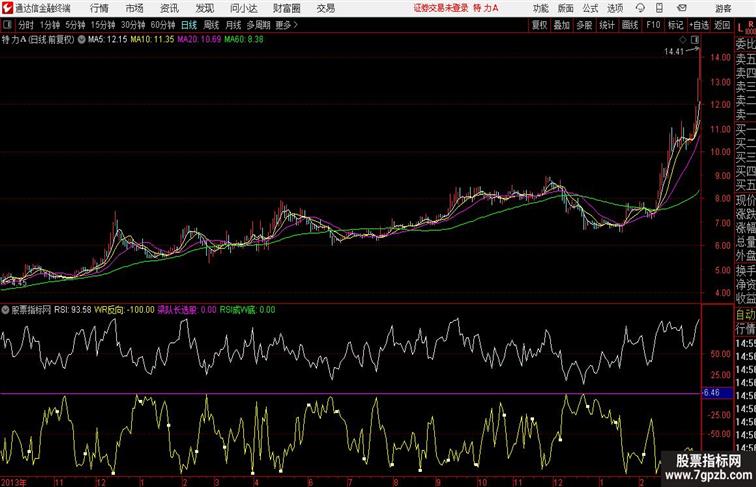Open F10 company information
The image size is (756, 487).
(x=653, y=25)
